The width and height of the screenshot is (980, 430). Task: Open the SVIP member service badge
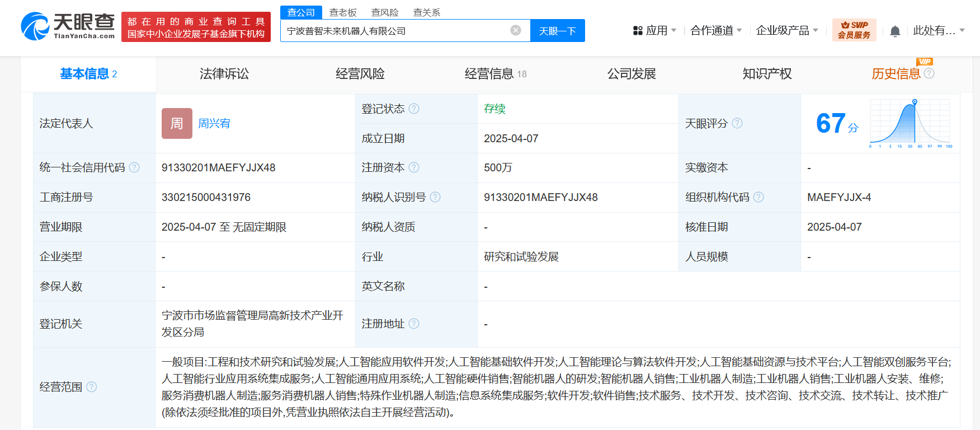tap(854, 30)
